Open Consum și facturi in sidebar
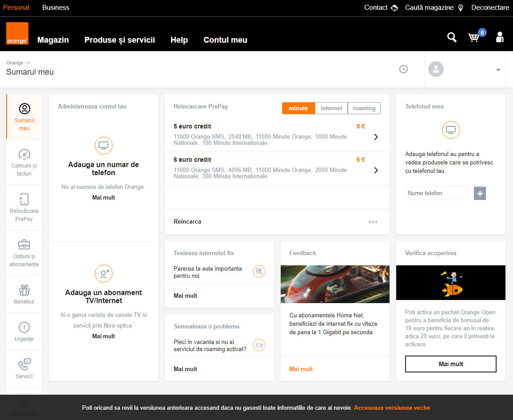 coord(24,162)
